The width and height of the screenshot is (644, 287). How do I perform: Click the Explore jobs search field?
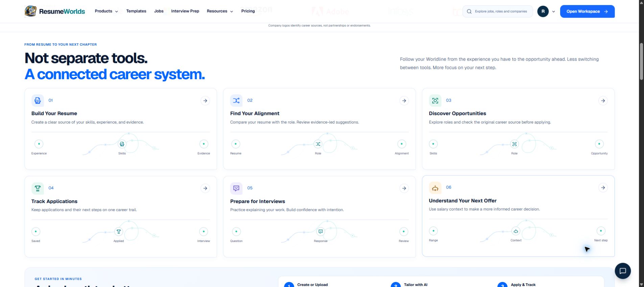click(x=498, y=12)
